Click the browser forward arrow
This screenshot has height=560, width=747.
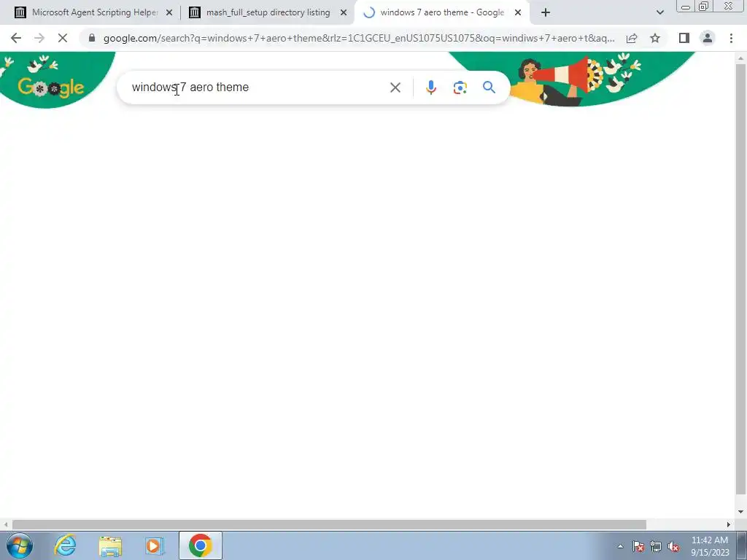point(39,38)
